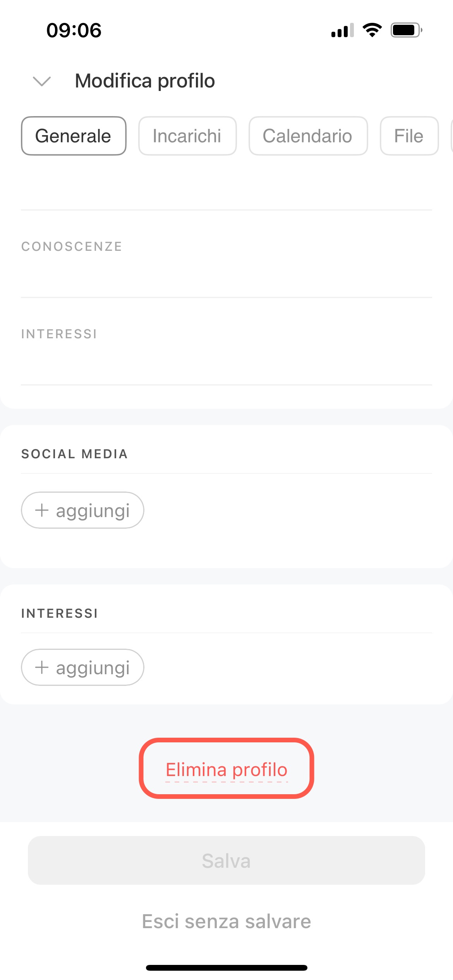Screen dimensions: 453x980
Task: Click the plus icon in the lower Interessi card
Action: [x=42, y=667]
